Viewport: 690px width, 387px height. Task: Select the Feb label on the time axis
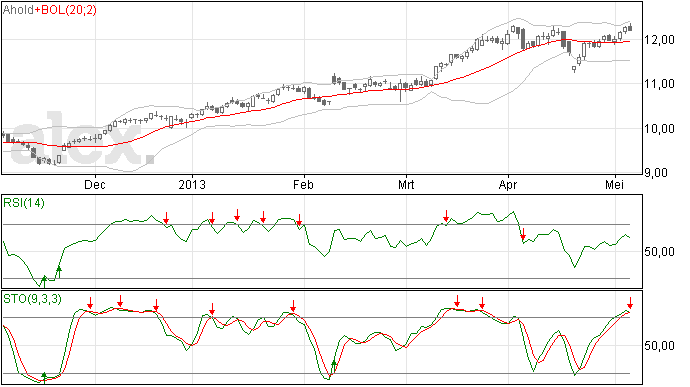304,184
